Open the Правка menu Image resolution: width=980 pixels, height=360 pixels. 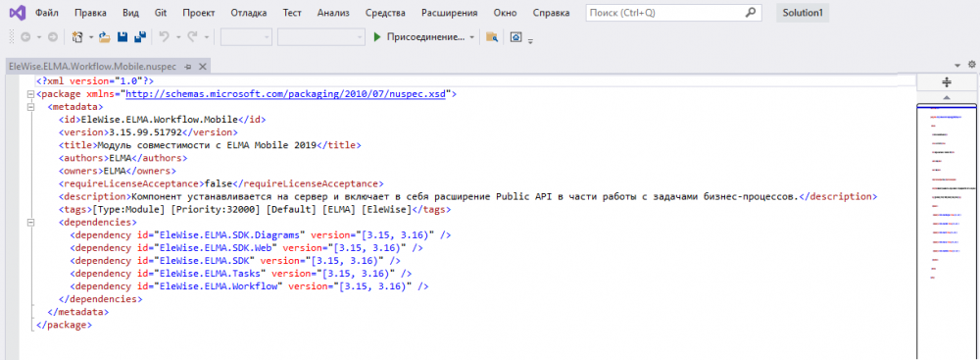tap(90, 13)
